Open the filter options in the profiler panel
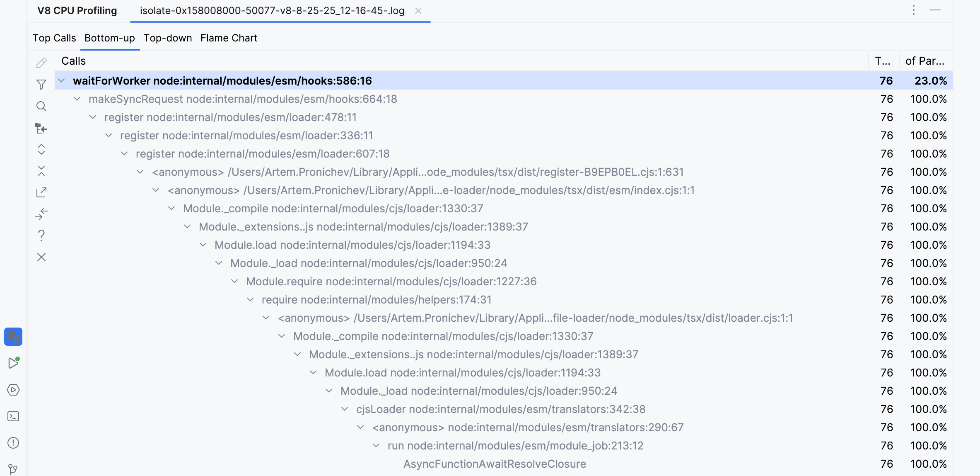980x476 pixels. pyautogui.click(x=41, y=85)
